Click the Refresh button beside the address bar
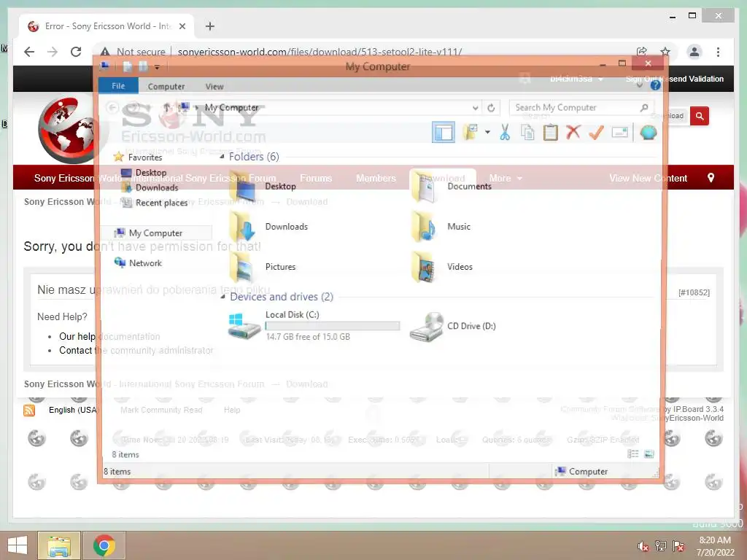The image size is (747, 560). click(x=491, y=108)
